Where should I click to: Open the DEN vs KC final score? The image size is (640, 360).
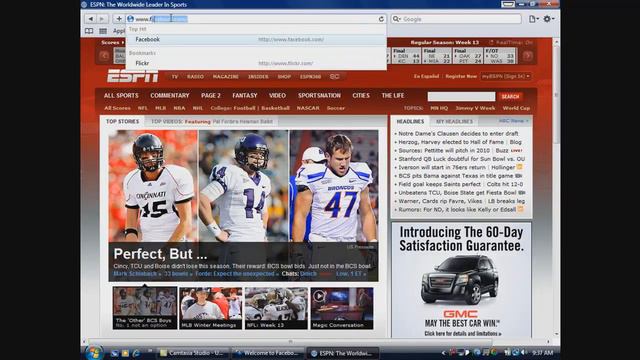tap(406, 56)
